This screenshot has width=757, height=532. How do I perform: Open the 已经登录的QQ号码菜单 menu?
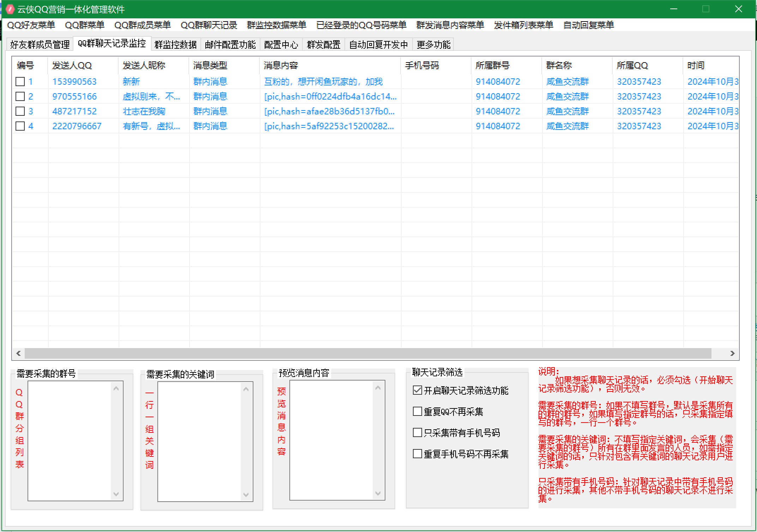[361, 25]
